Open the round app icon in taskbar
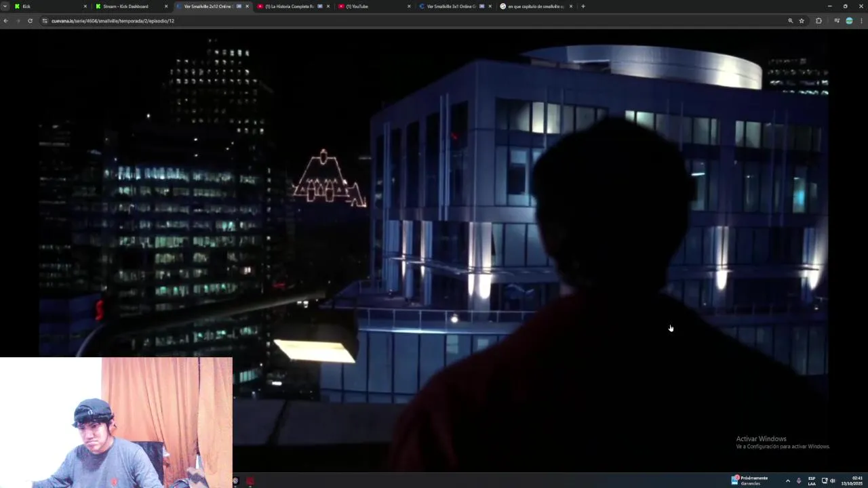Screen dimensions: 868x488 [x=235, y=481]
